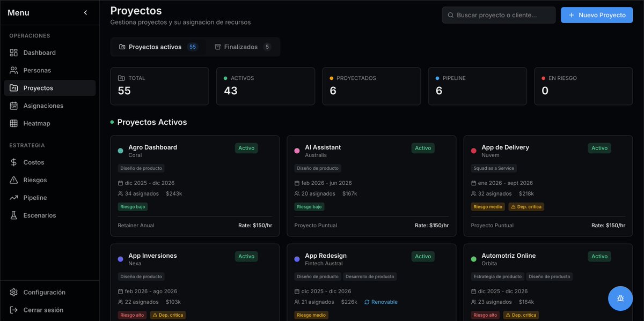Click the red color dot of App de Delivery
644x321 pixels.
(x=474, y=151)
